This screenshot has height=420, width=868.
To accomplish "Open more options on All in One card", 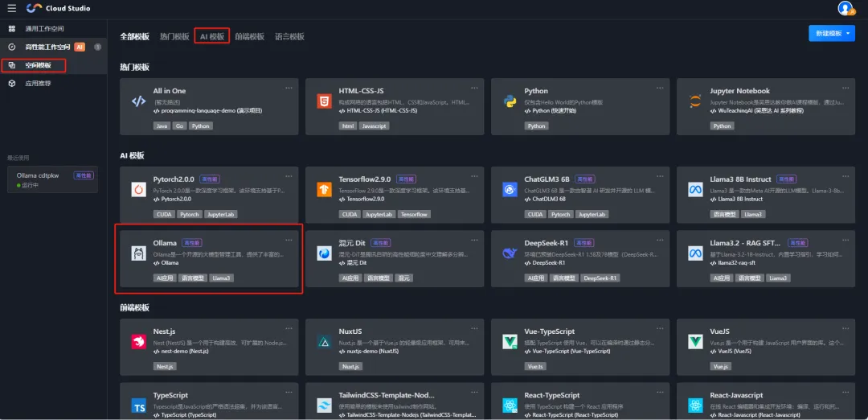I will (289, 88).
